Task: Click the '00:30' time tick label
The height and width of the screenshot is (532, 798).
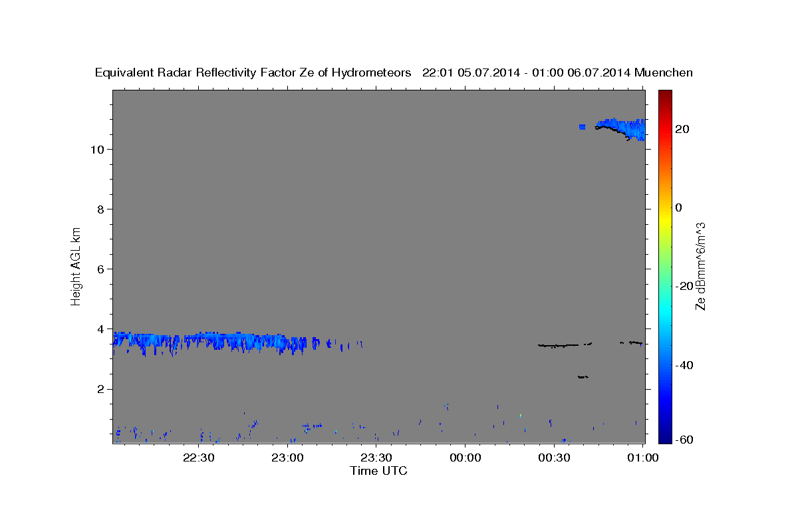Action: (555, 458)
